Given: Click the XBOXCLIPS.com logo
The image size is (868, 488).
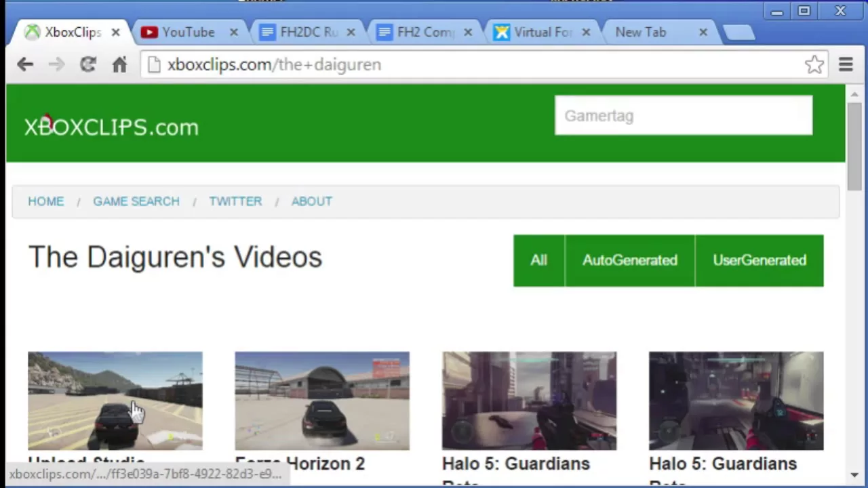Looking at the screenshot, I should click(x=111, y=126).
